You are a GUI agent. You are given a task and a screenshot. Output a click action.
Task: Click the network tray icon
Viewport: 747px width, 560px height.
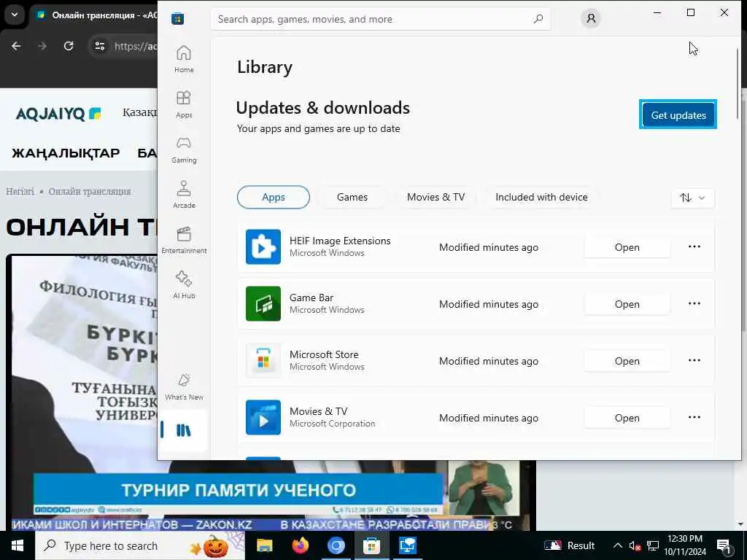tap(653, 545)
